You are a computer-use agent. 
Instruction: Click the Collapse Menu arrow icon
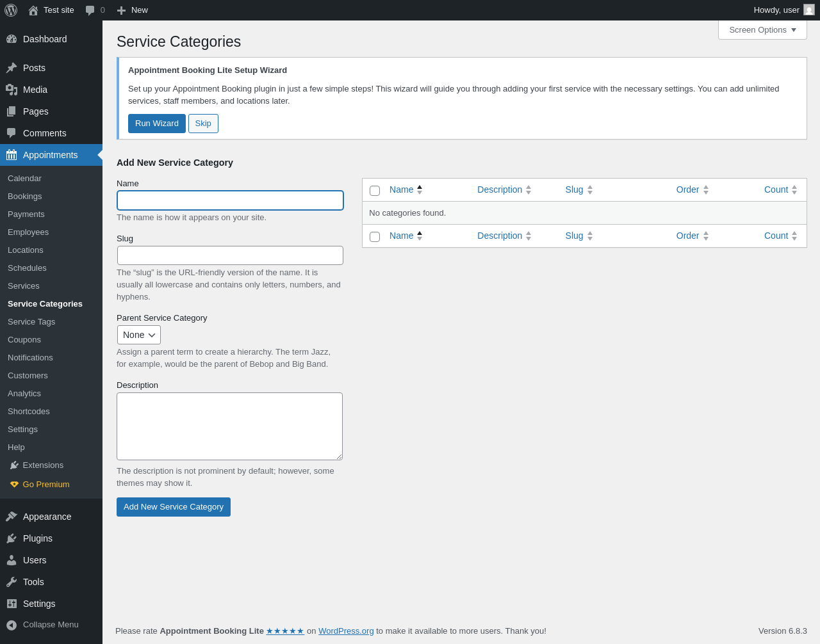click(x=12, y=625)
